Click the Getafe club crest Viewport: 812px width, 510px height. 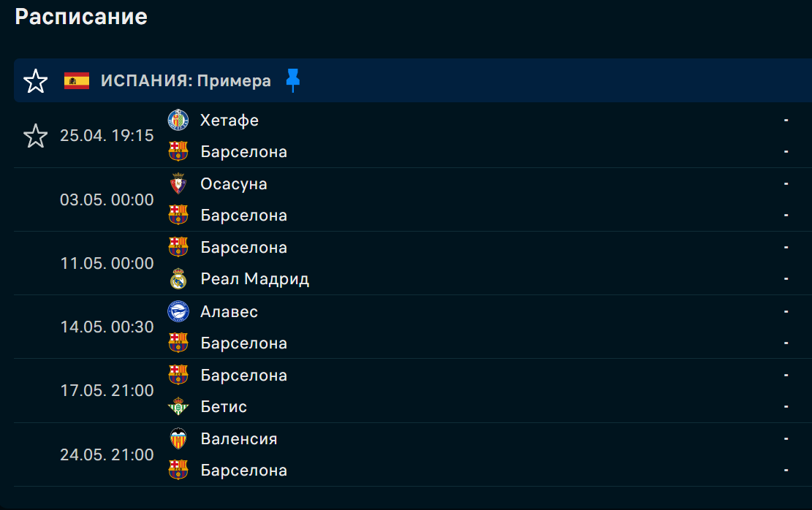178,120
